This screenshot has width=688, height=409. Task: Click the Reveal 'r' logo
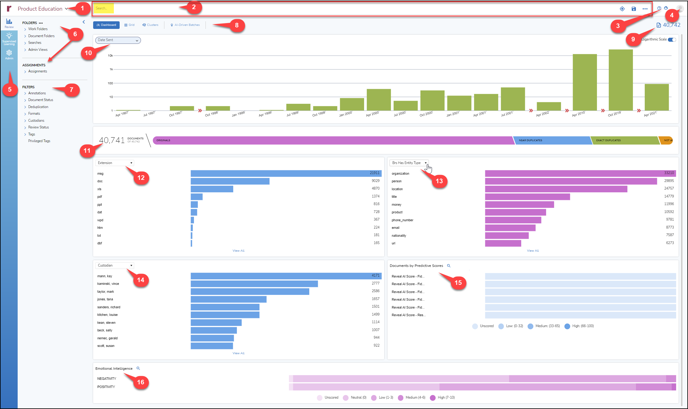click(x=9, y=8)
